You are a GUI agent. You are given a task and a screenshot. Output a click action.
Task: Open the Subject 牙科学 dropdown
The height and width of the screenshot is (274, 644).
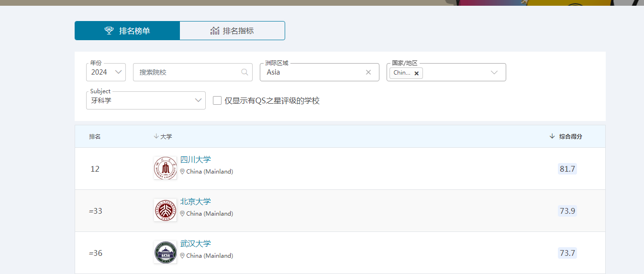(x=146, y=100)
